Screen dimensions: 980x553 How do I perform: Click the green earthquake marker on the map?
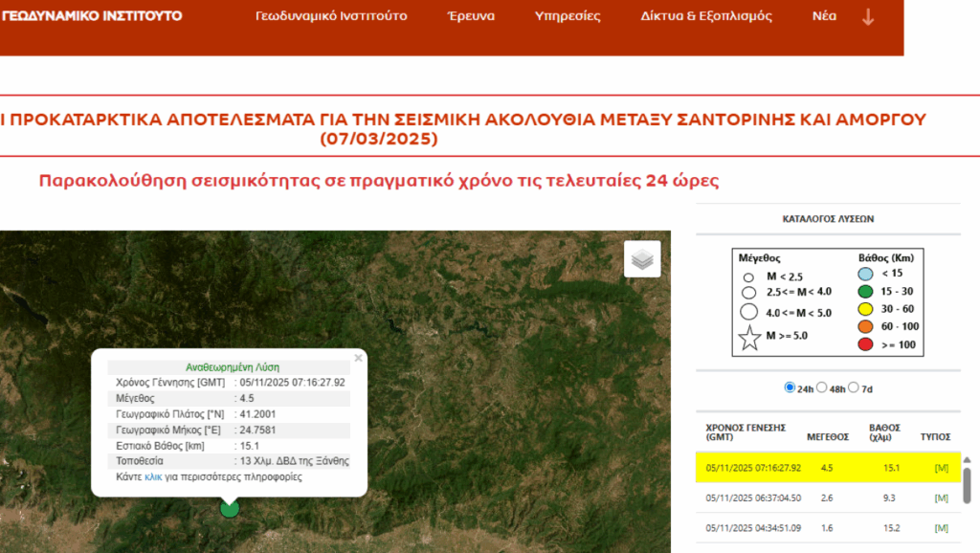[x=230, y=508]
